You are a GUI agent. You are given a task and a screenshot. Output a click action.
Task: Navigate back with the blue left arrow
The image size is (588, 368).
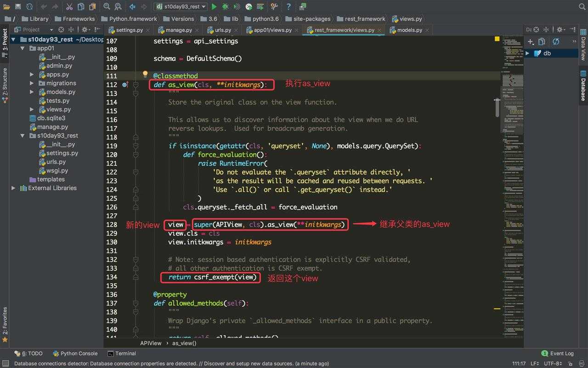[132, 6]
